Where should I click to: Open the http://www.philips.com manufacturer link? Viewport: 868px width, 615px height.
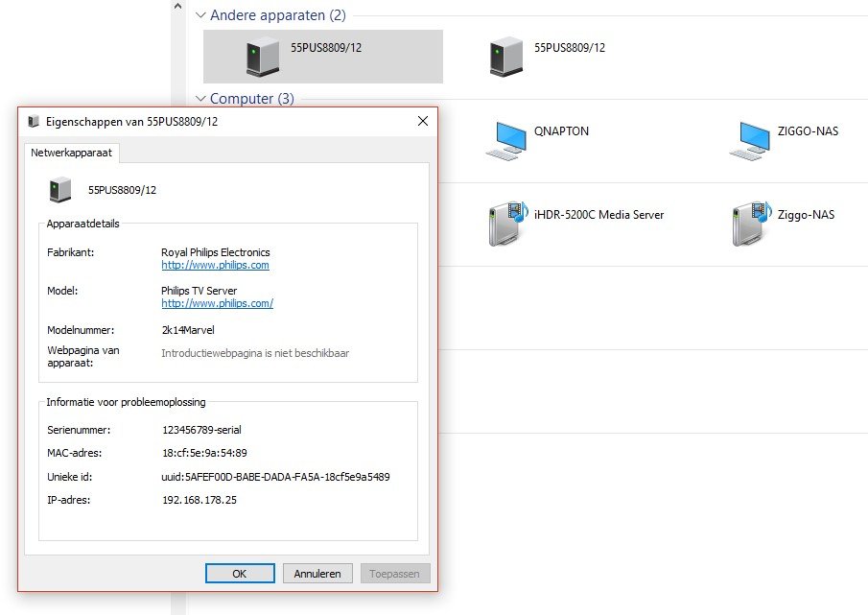click(x=216, y=265)
